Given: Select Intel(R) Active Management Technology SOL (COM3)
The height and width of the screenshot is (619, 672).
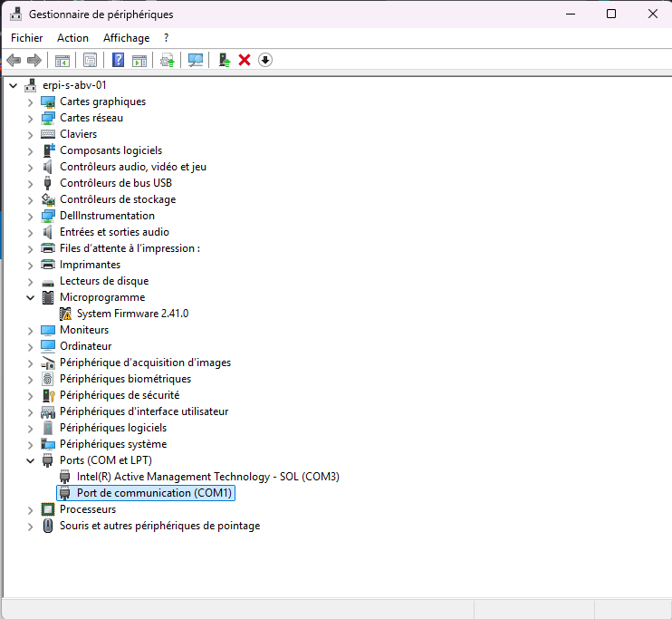Looking at the screenshot, I should [207, 477].
